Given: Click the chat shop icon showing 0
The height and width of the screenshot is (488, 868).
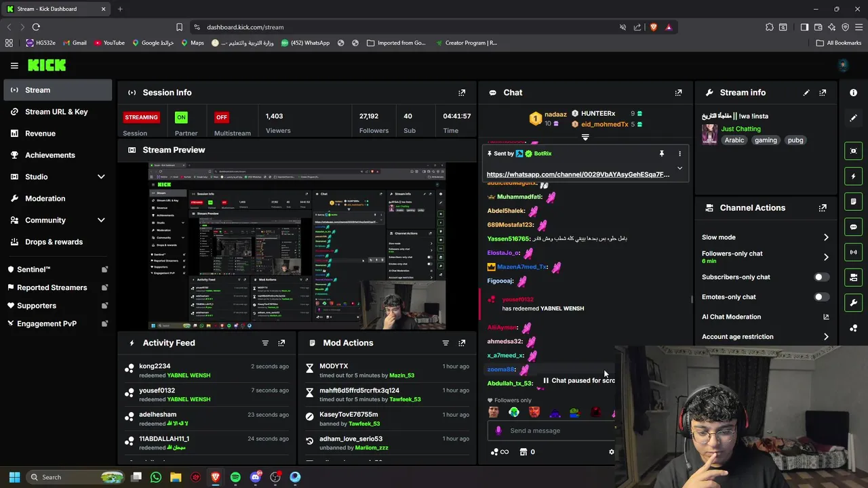Looking at the screenshot, I should [x=527, y=452].
